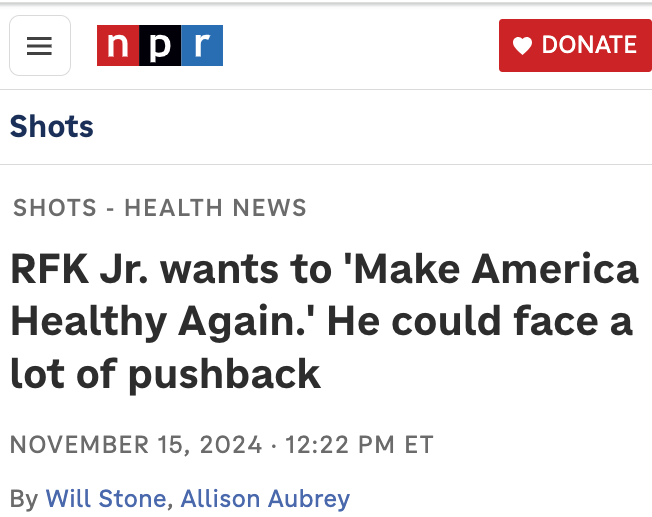
Task: View author Allison Aubrey's profile
Action: click(x=265, y=499)
